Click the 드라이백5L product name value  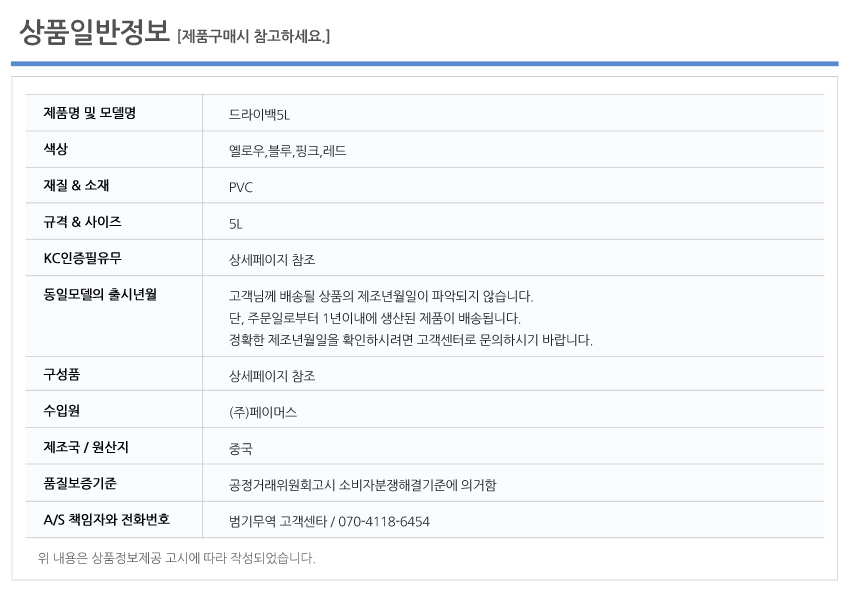[259, 114]
